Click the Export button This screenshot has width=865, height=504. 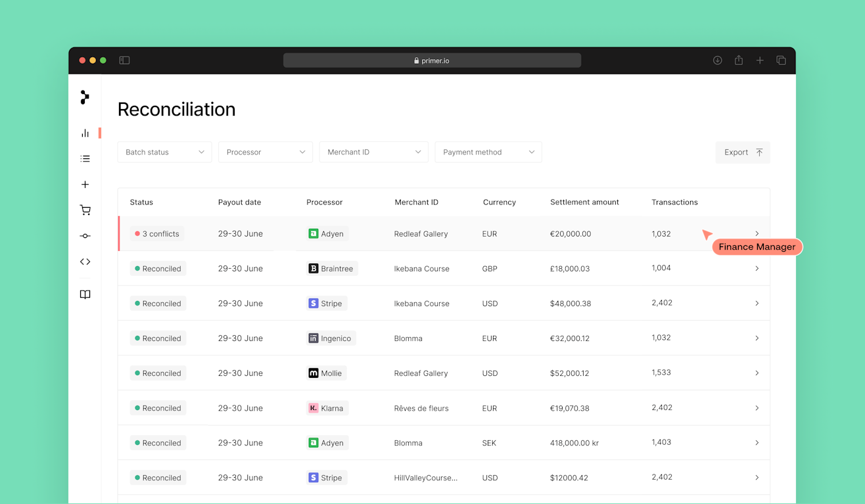tap(743, 152)
